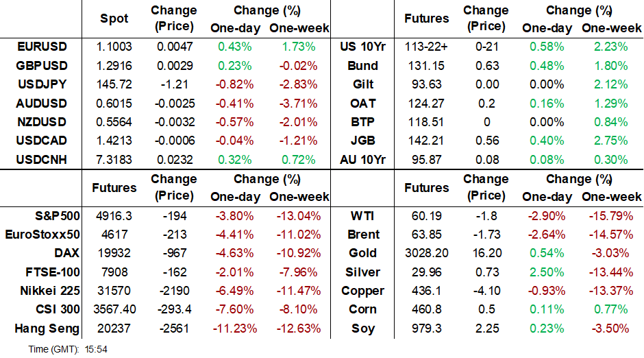The image size is (644, 358).
Task: Select the USDCNH spot value 7.3183
Action: (x=114, y=160)
